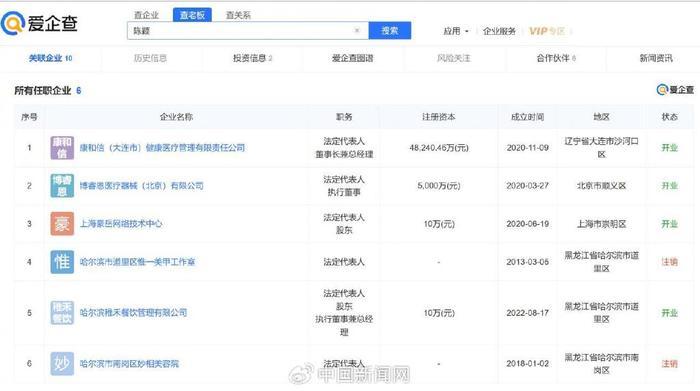
Task: Expand the 应用 dropdown menu
Action: [456, 31]
